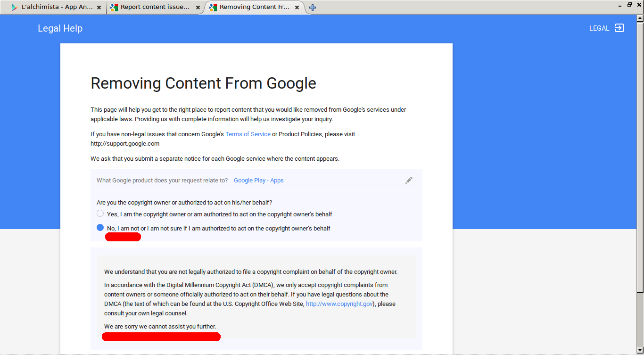Click the http://support.google.com text
This screenshot has height=362, width=644.
coord(125,144)
